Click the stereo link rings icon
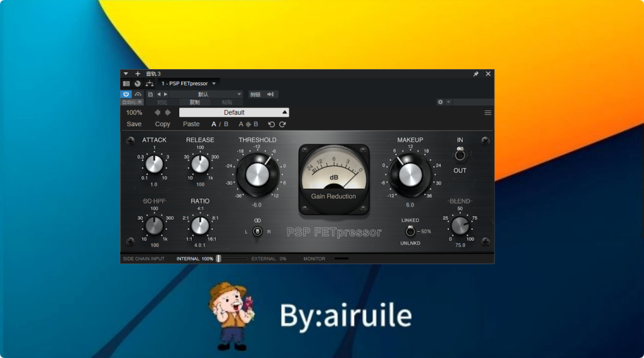The height and width of the screenshot is (358, 644). [x=257, y=220]
